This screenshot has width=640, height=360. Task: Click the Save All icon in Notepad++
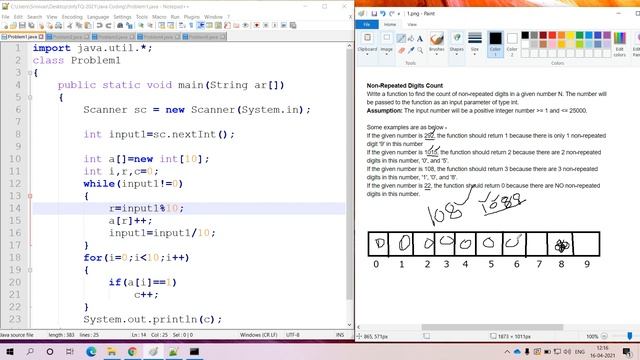tap(31, 25)
